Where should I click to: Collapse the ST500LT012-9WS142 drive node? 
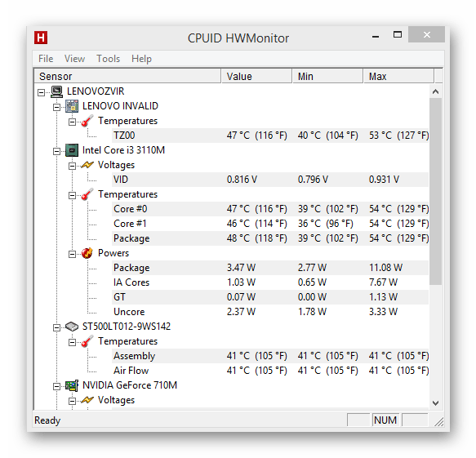[x=56, y=327]
